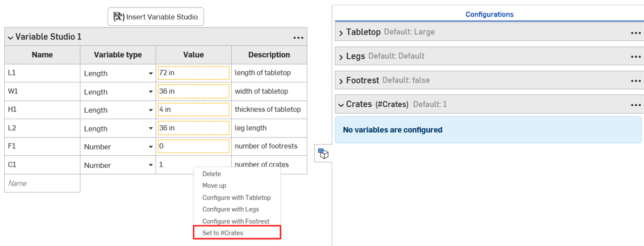The image size is (644, 246).
Task: Expand the Footrest configuration
Action: 341,81
